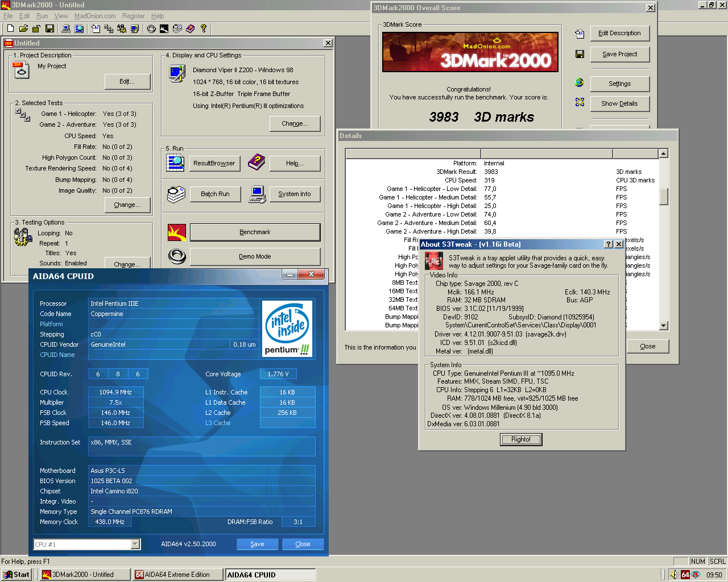Click Edit Description in the Overall Score window
Image resolution: width=728 pixels, height=582 pixels.
coord(620,34)
